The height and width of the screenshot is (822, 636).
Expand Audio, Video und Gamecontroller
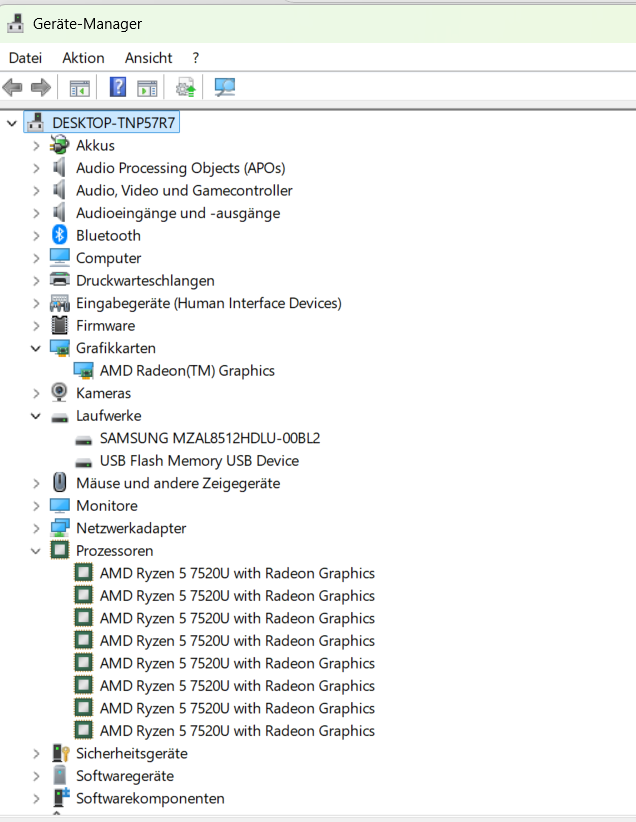pyautogui.click(x=36, y=191)
